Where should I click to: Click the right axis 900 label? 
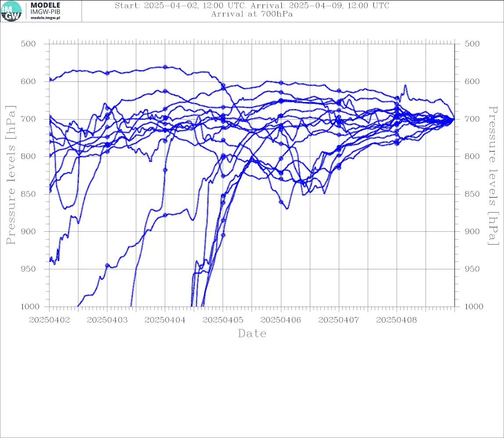pos(472,231)
